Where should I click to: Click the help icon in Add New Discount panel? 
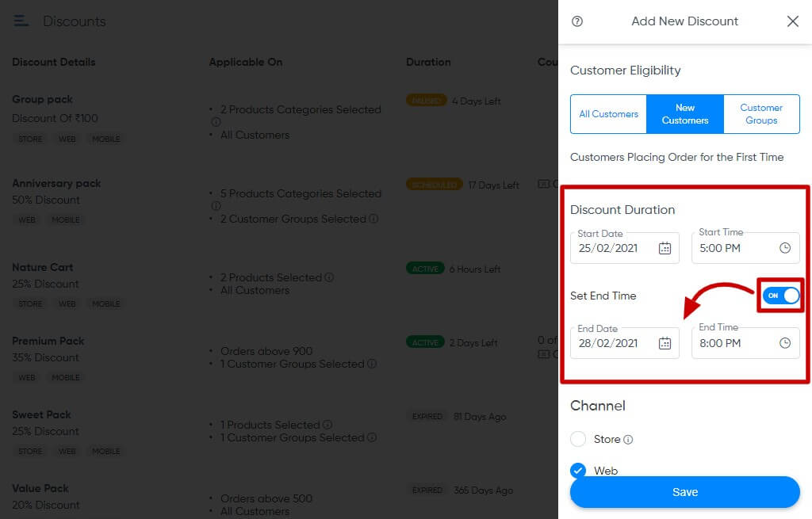click(x=576, y=21)
